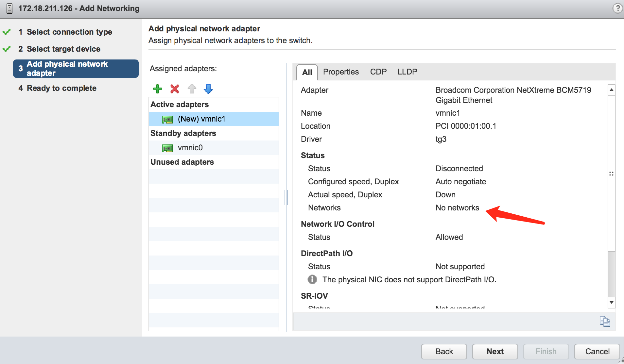This screenshot has height=364, width=624.
Task: Select vmnic0 under Standby adapters
Action: point(190,148)
